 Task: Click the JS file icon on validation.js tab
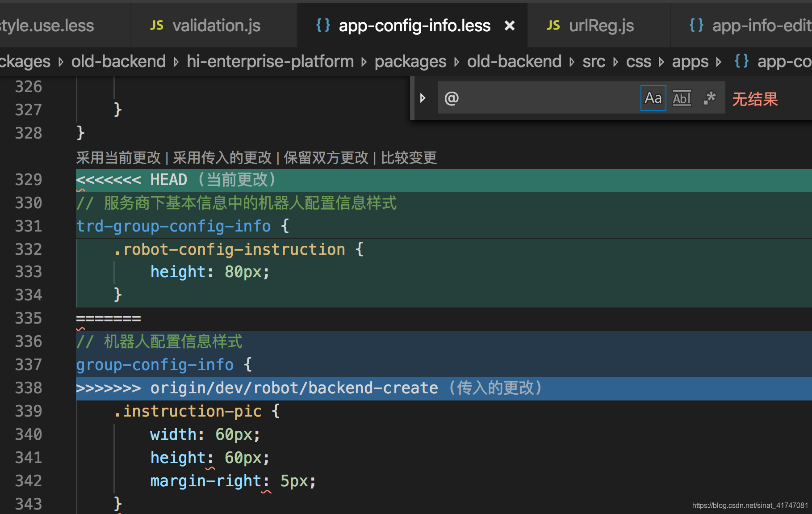(x=157, y=25)
